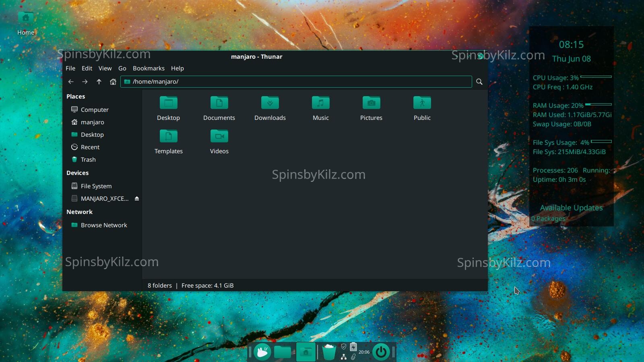
Task: Go back using the back arrow
Action: coord(71,82)
